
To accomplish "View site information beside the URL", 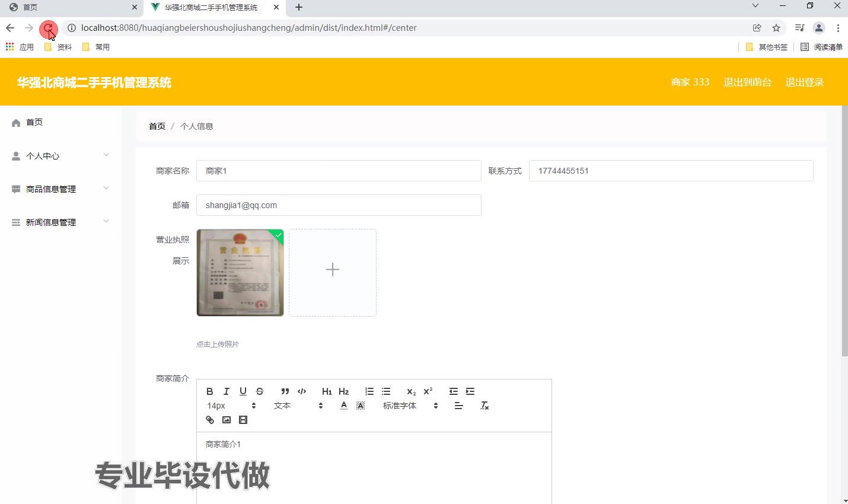I will click(72, 28).
